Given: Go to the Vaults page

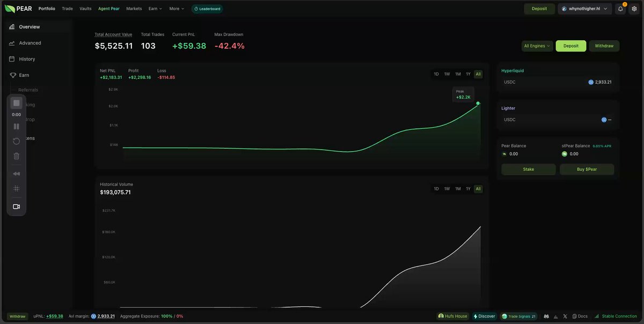Looking at the screenshot, I should (x=85, y=9).
